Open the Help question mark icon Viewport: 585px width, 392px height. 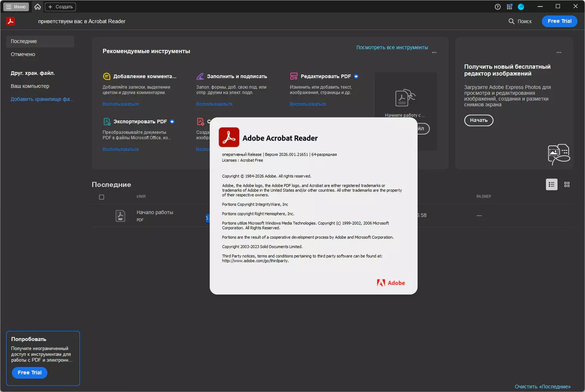pyautogui.click(x=498, y=7)
